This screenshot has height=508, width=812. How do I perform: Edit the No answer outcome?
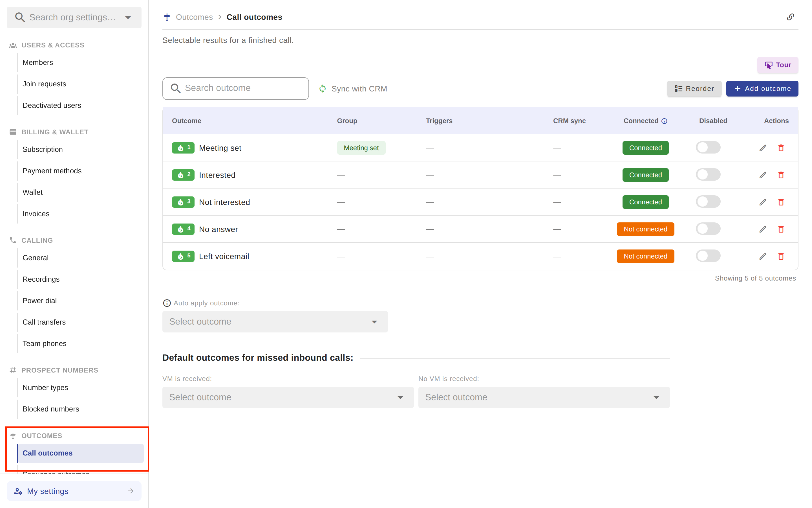[x=763, y=229]
